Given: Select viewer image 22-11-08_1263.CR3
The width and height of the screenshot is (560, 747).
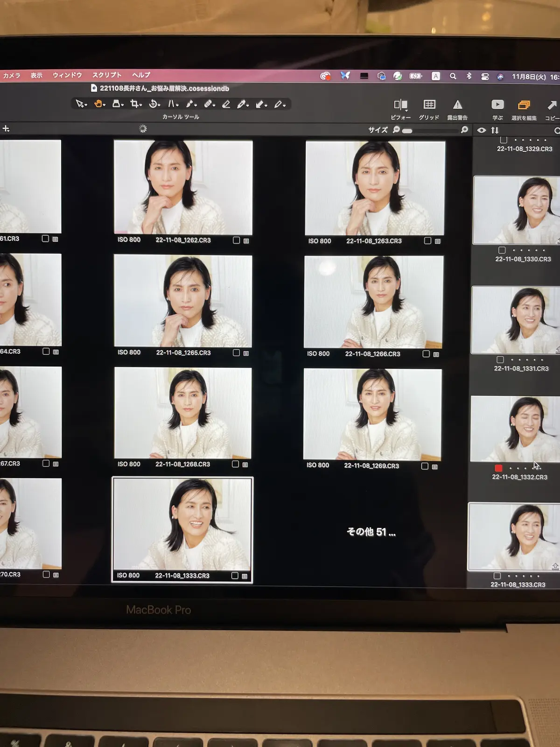Looking at the screenshot, I should click(x=375, y=188).
